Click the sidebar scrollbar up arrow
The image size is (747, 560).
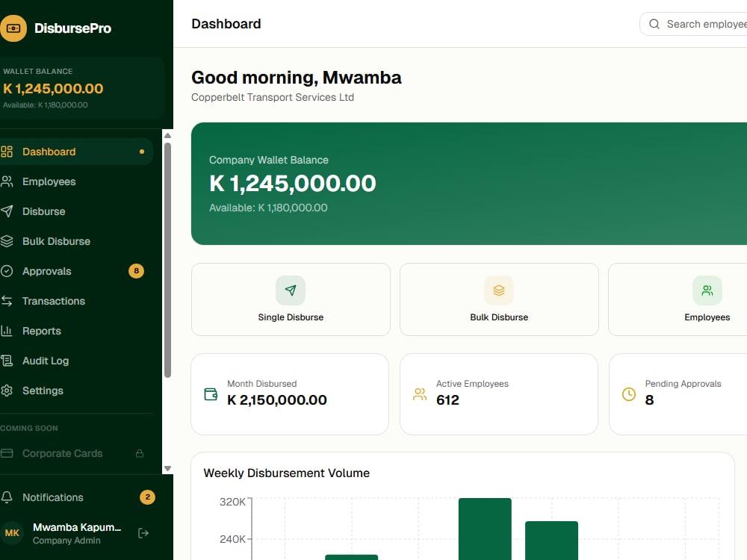tap(167, 136)
